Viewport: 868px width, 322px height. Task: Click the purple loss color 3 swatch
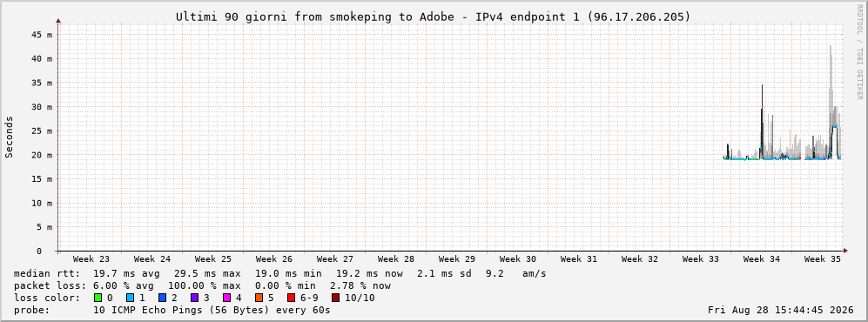[195, 298]
